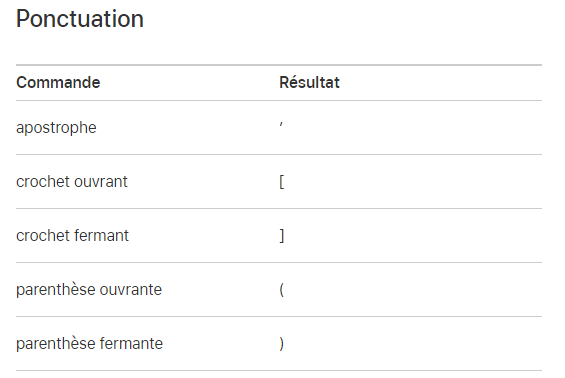Click the opening parenthesis symbol
Screen dimensions: 565x378
click(282, 290)
